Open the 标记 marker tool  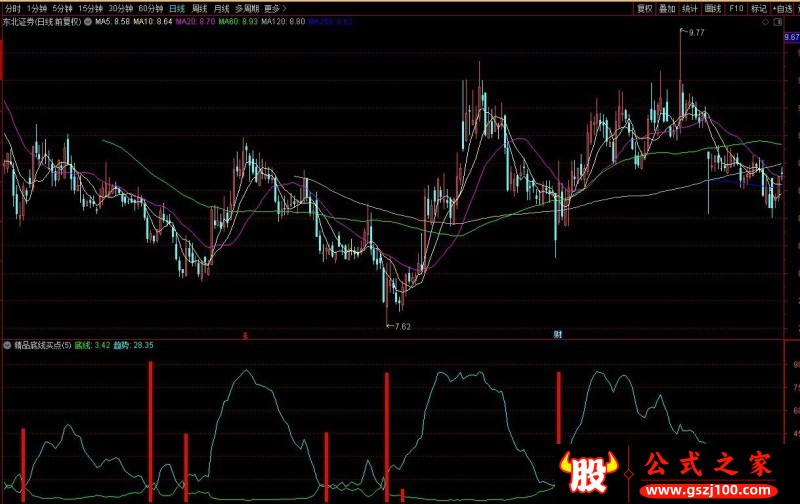(x=759, y=7)
